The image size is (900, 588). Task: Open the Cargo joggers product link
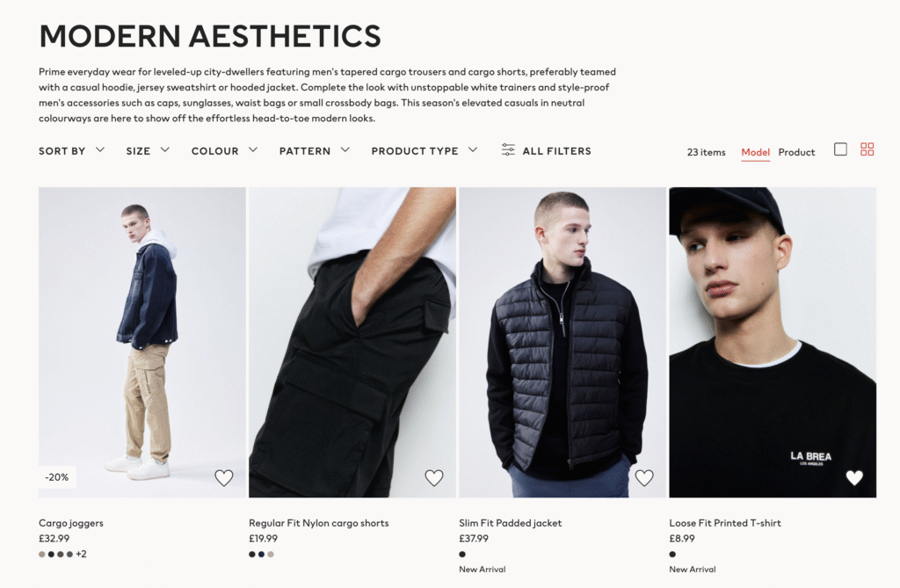tap(71, 523)
